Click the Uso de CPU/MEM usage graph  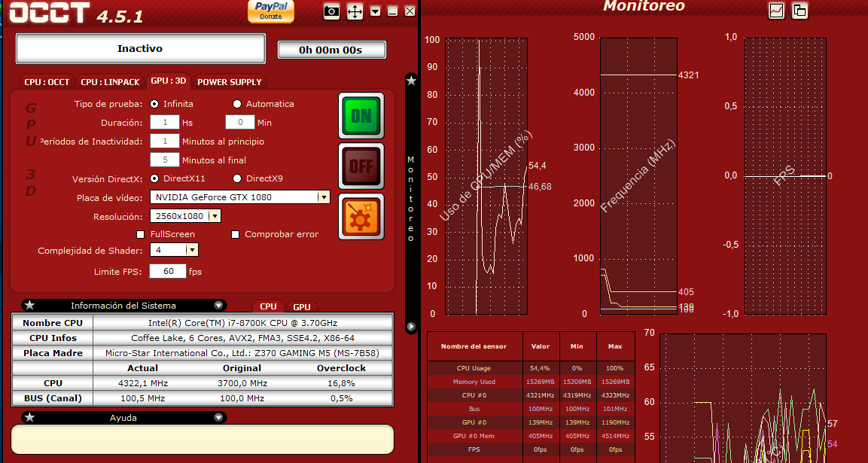tap(486, 176)
